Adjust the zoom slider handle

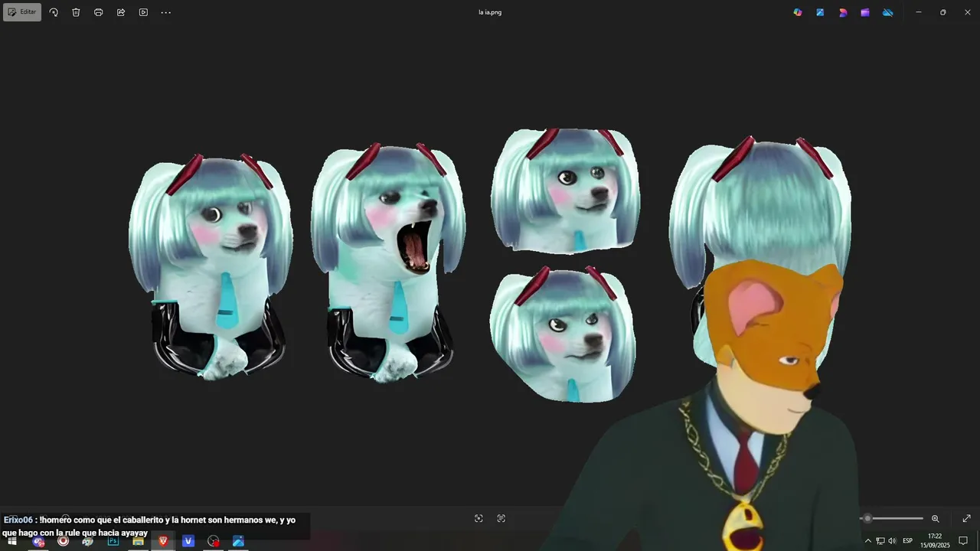tap(867, 518)
